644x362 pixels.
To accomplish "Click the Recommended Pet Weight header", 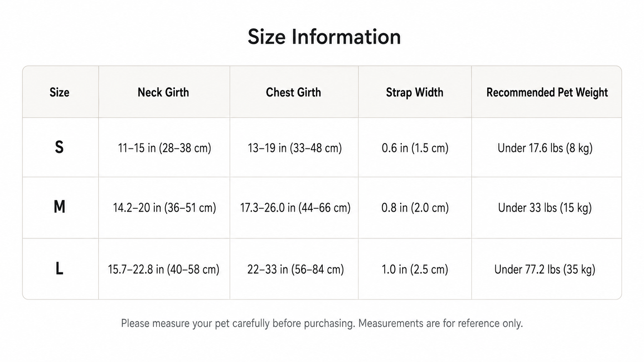I will pos(547,92).
